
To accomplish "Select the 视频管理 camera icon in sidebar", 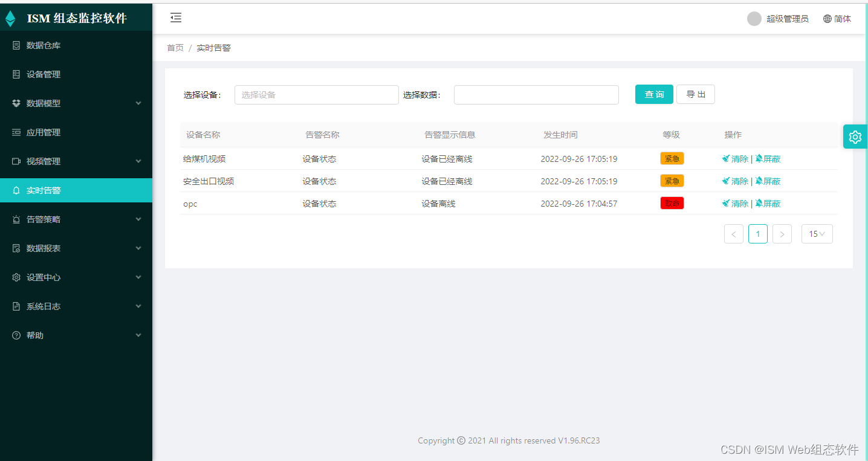I will pyautogui.click(x=16, y=161).
